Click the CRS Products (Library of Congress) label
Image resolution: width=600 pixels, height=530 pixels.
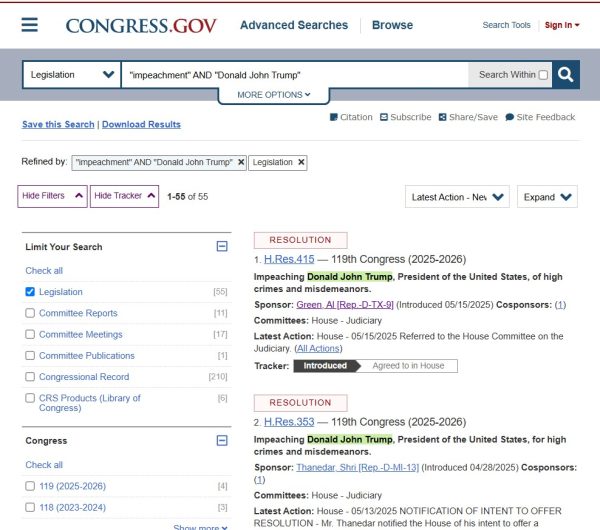click(90, 403)
